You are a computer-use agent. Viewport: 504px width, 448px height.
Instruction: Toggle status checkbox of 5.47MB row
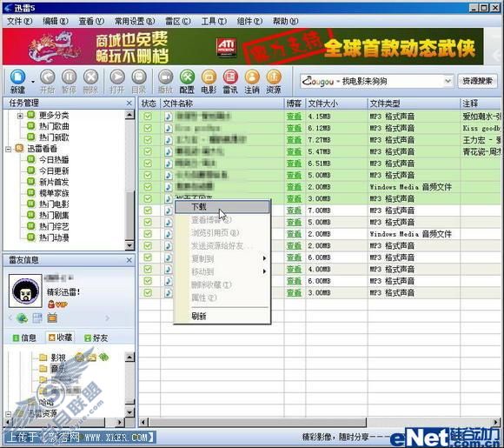pos(148,151)
